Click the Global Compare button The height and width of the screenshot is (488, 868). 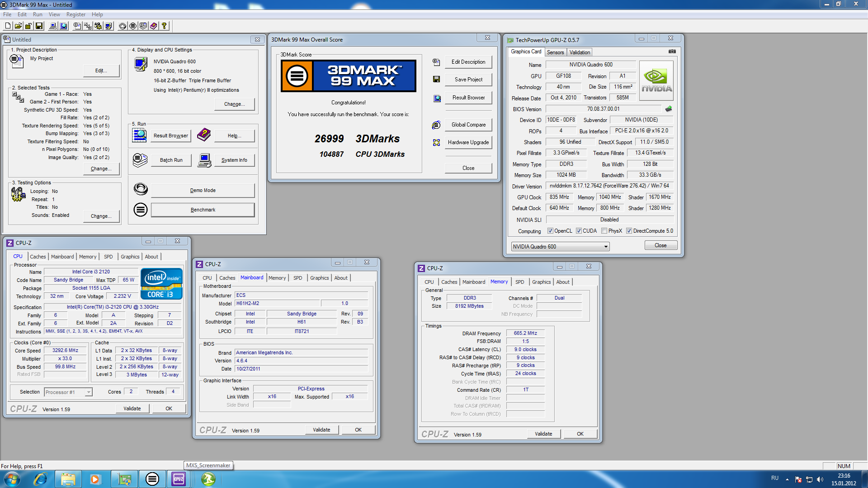point(468,125)
